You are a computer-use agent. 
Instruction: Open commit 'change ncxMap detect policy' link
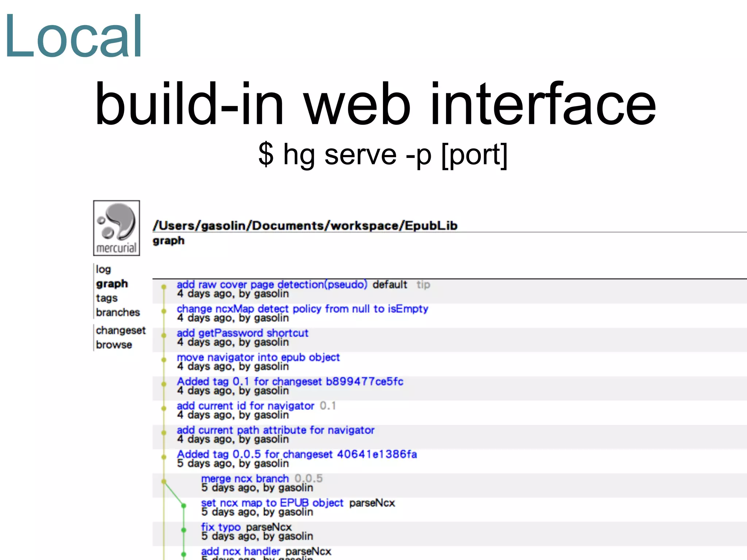302,309
